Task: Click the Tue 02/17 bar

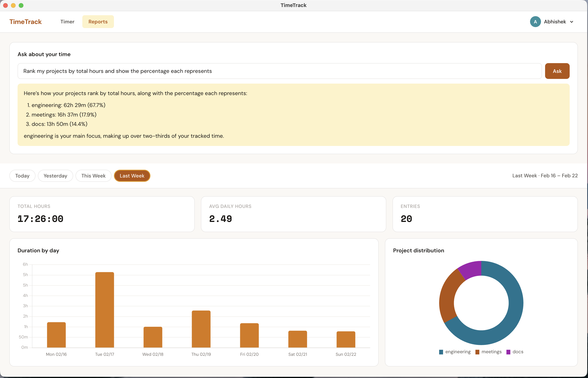Action: 105,310
